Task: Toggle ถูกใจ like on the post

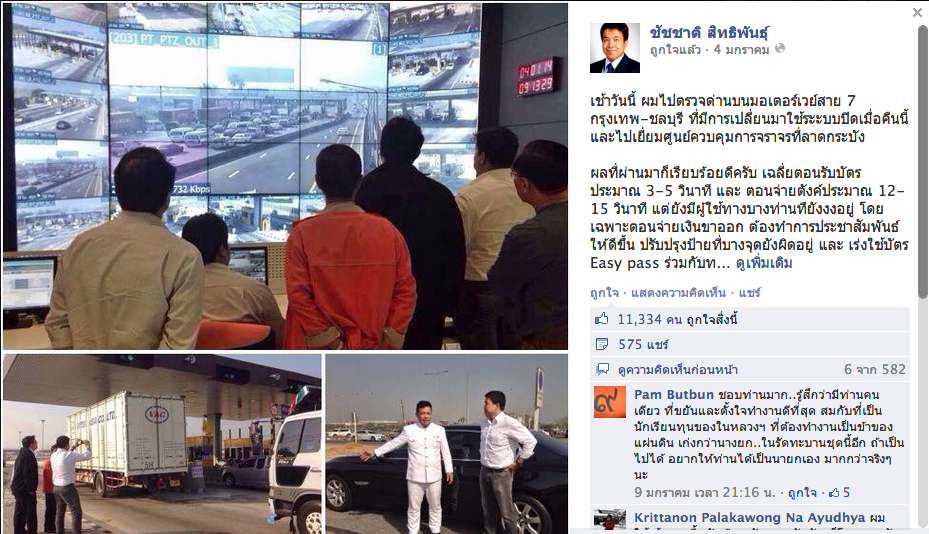Action: tap(604, 293)
